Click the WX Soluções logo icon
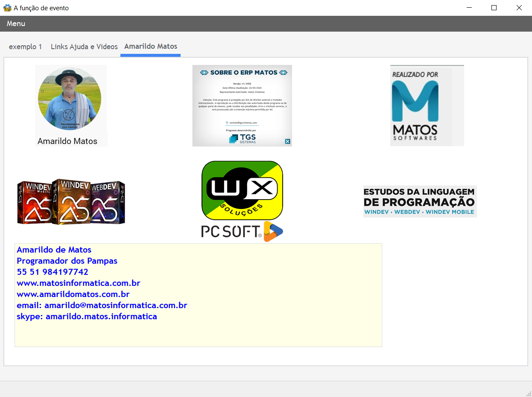 242,190
